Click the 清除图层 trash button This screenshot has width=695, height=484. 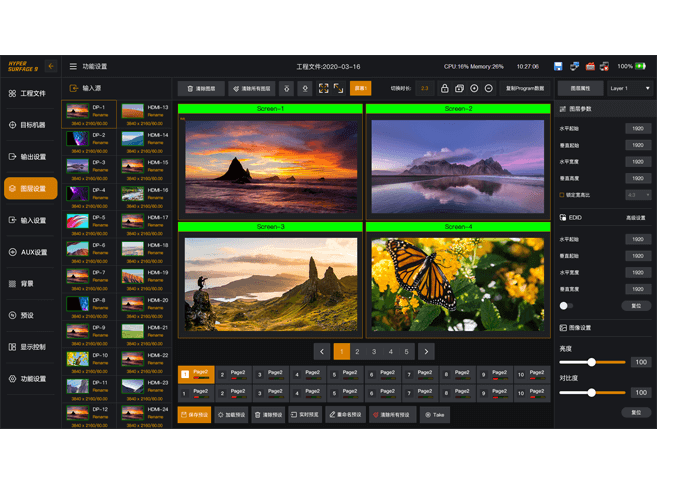pos(200,88)
